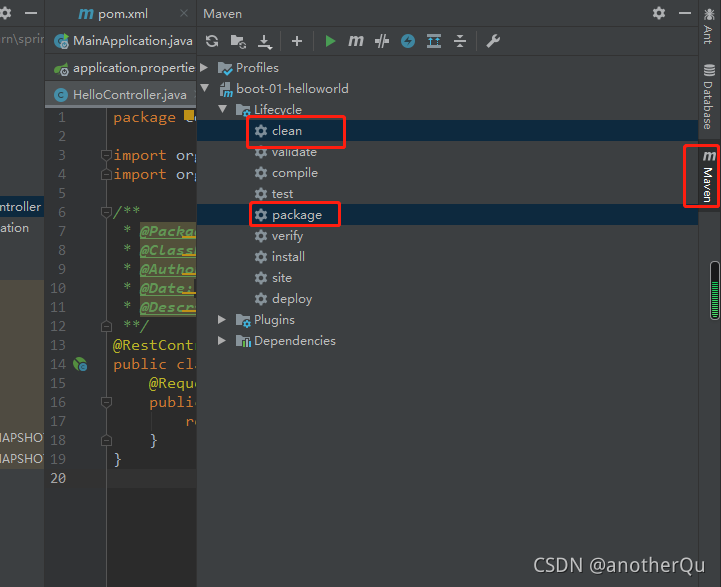Click the @RestController annotation text
This screenshot has width=721, height=587.
(x=154, y=345)
